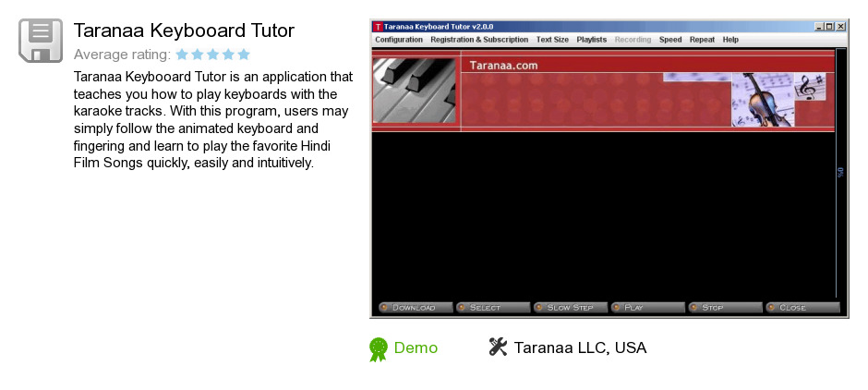Open the Repeat menu

702,40
